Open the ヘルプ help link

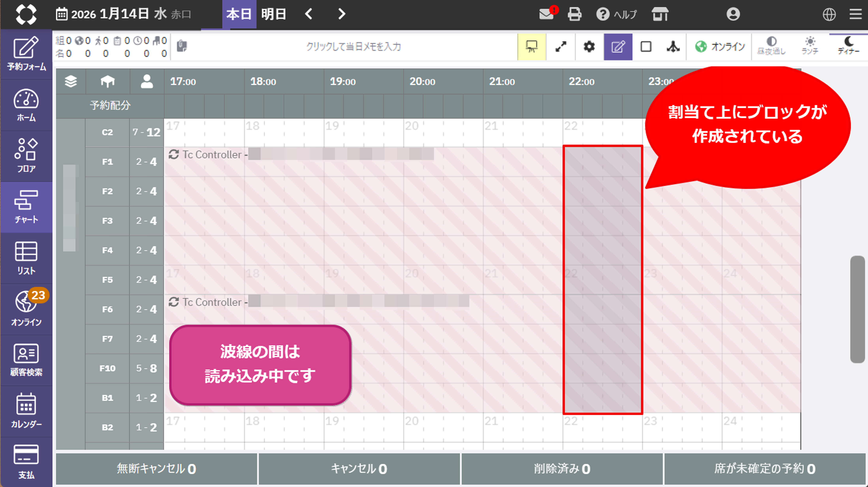point(617,14)
